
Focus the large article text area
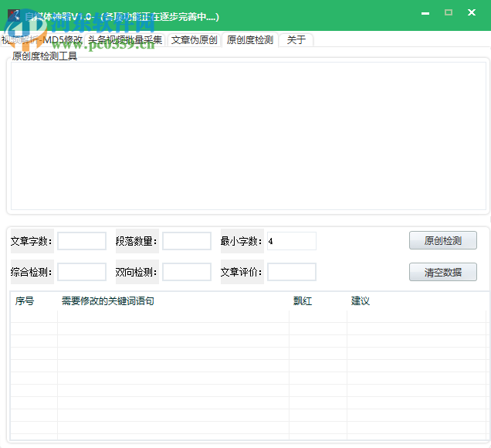tap(249, 136)
